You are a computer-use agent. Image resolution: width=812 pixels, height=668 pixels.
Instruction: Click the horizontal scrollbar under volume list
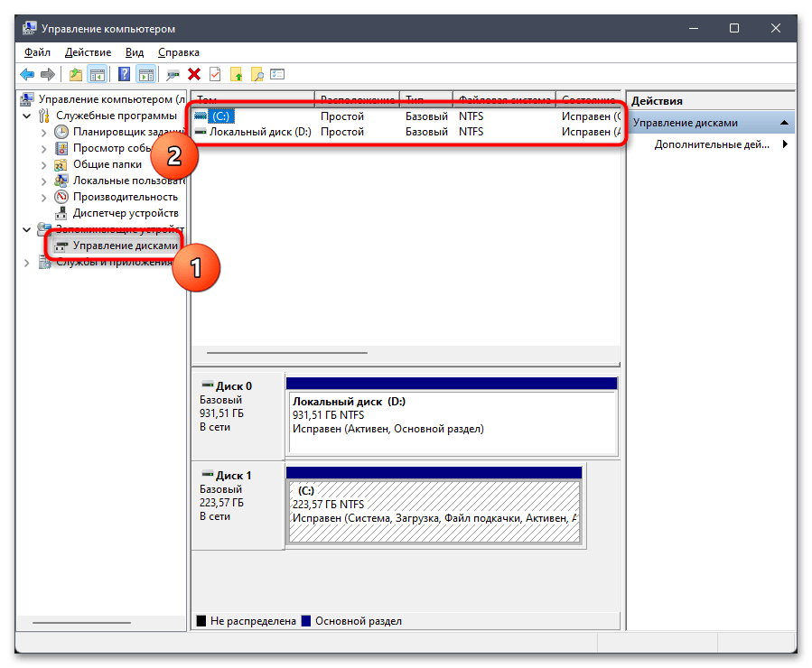tap(287, 353)
